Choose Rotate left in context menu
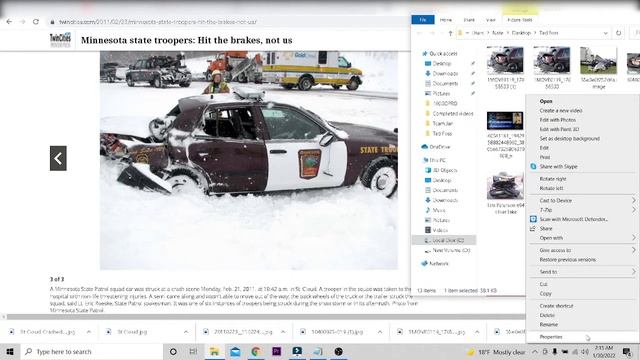This screenshot has width=640, height=360. [551, 188]
